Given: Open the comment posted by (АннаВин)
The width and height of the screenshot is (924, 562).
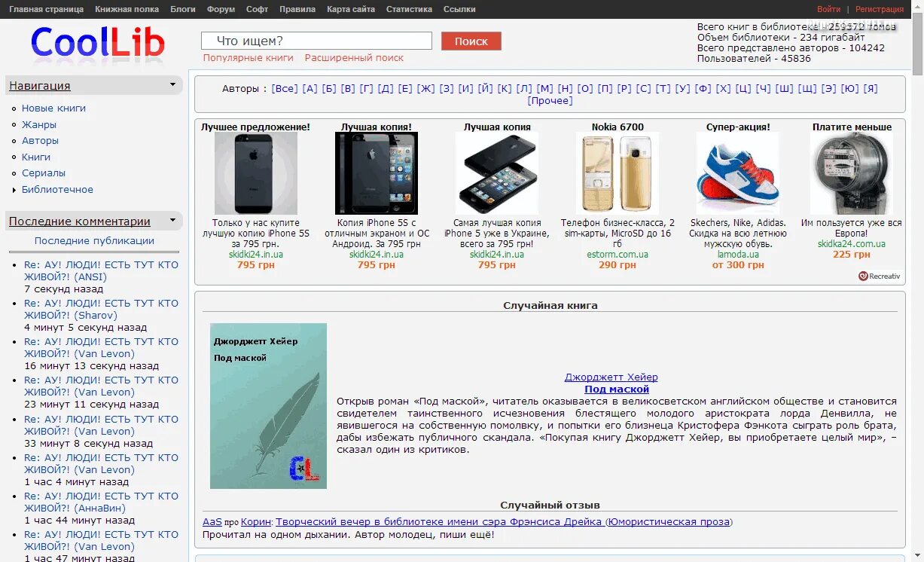Looking at the screenshot, I should coord(101,502).
